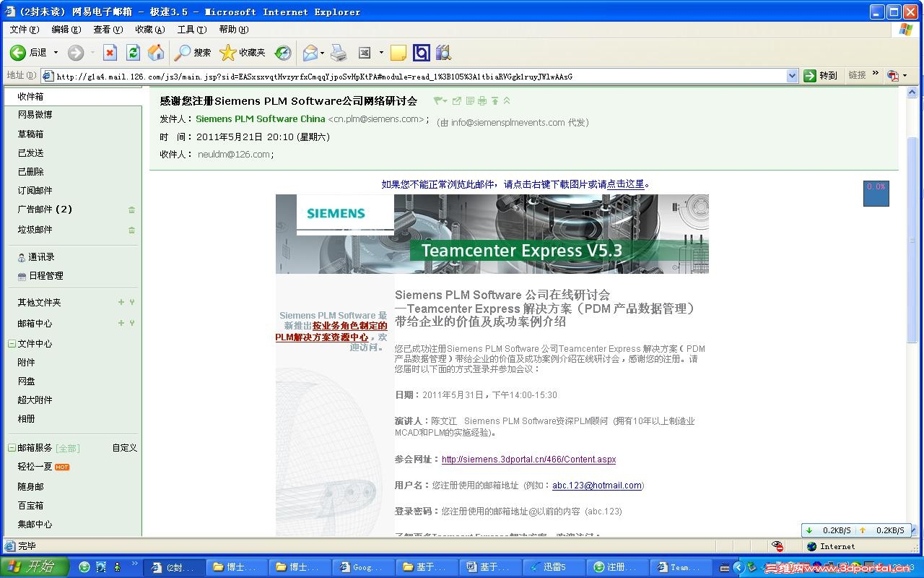Open the 收件箱 inbox folder

coord(30,96)
